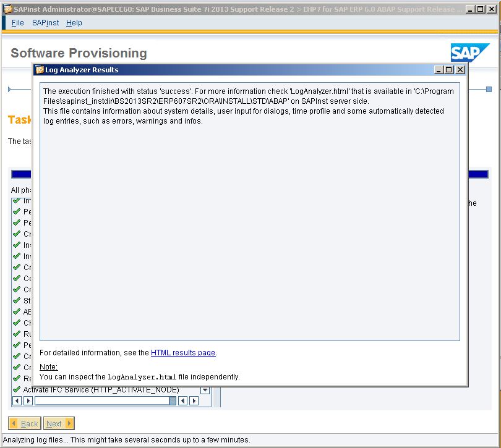Screen dimensions: 501x448
Task: Click the Back button
Action: click(x=25, y=423)
